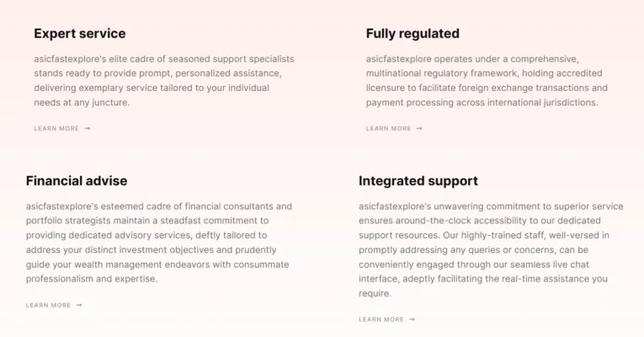Click the Fully regulated description paragraph

pyautogui.click(x=487, y=81)
